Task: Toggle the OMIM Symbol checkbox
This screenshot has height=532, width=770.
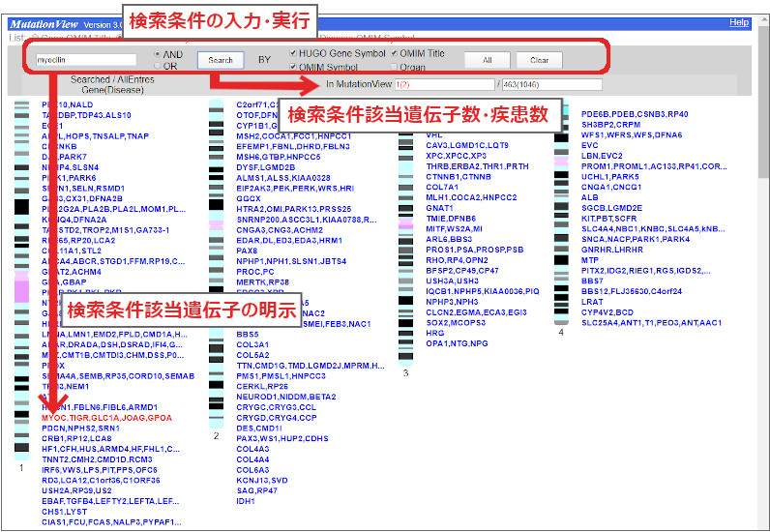Action: [294, 67]
